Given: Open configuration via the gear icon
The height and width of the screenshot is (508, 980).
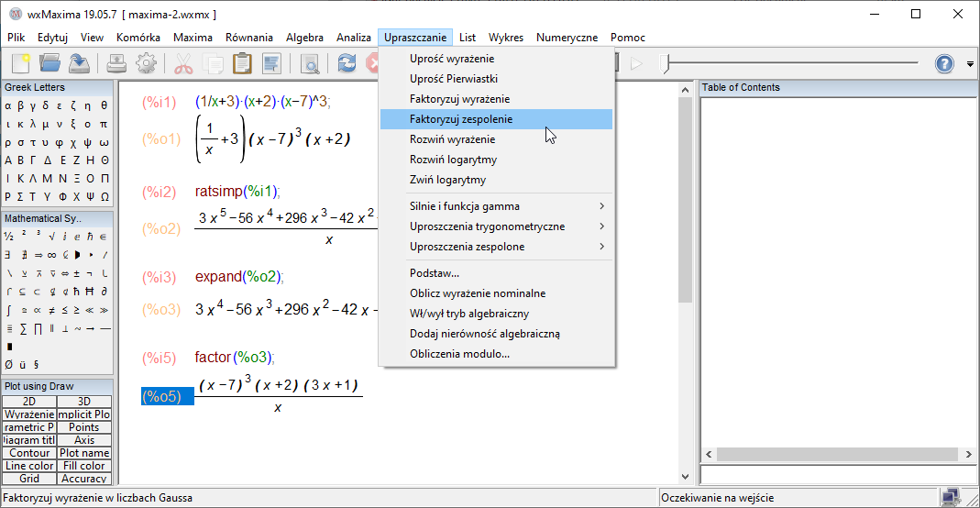Looking at the screenshot, I should click(x=146, y=63).
